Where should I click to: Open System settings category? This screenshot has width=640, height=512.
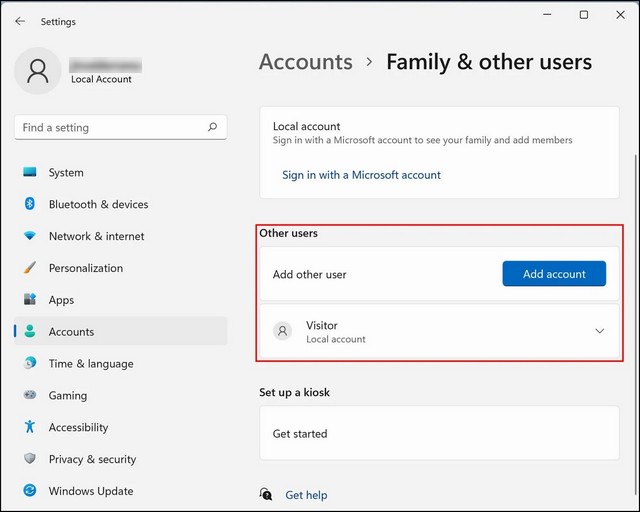[x=120, y=172]
